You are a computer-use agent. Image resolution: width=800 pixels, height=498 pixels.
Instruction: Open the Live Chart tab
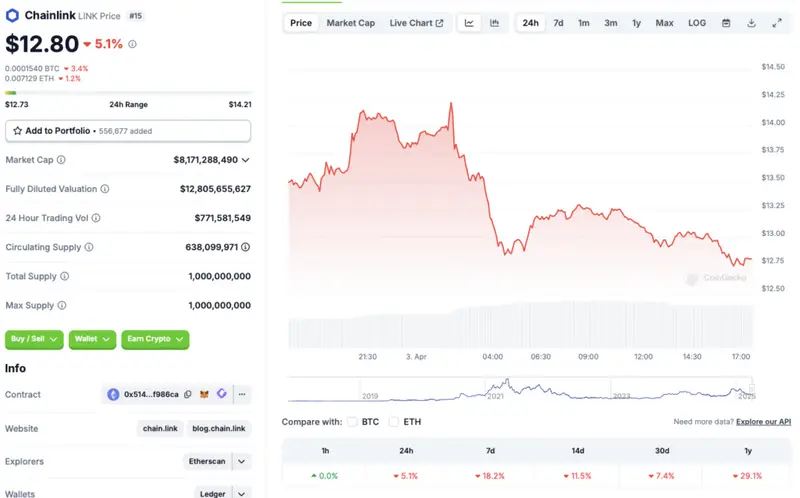coord(416,23)
